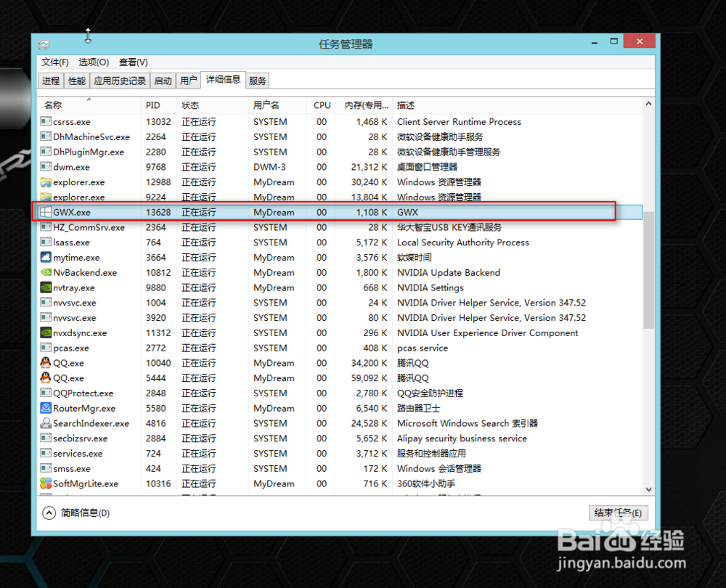This screenshot has width=726, height=588.
Task: Click the 结束任务(E) button
Action: pos(616,513)
